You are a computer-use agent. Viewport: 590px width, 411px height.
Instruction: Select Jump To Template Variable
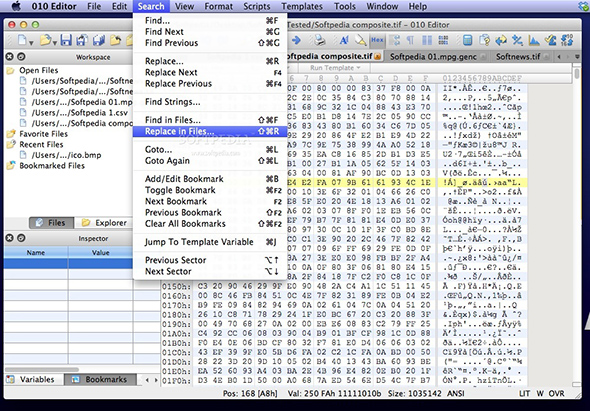210,242
